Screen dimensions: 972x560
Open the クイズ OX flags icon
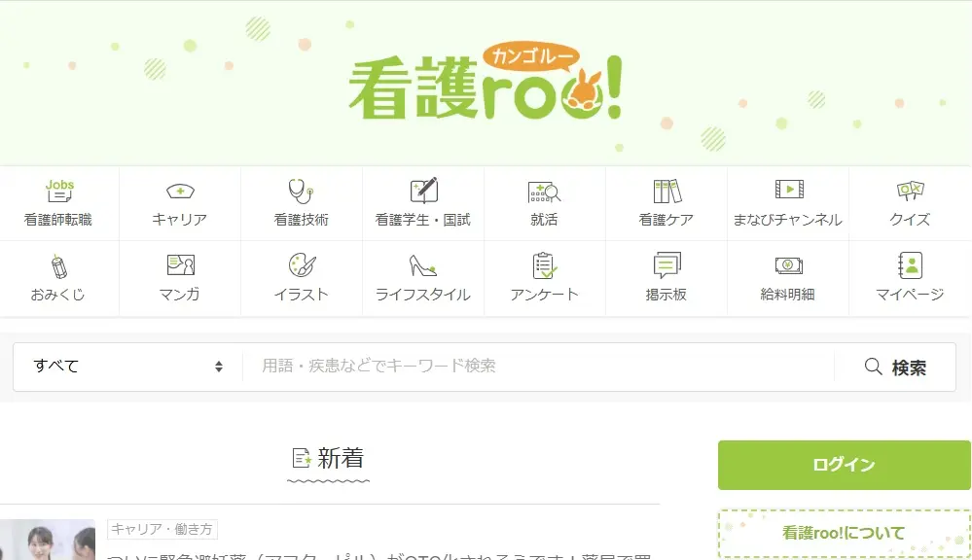point(910,191)
